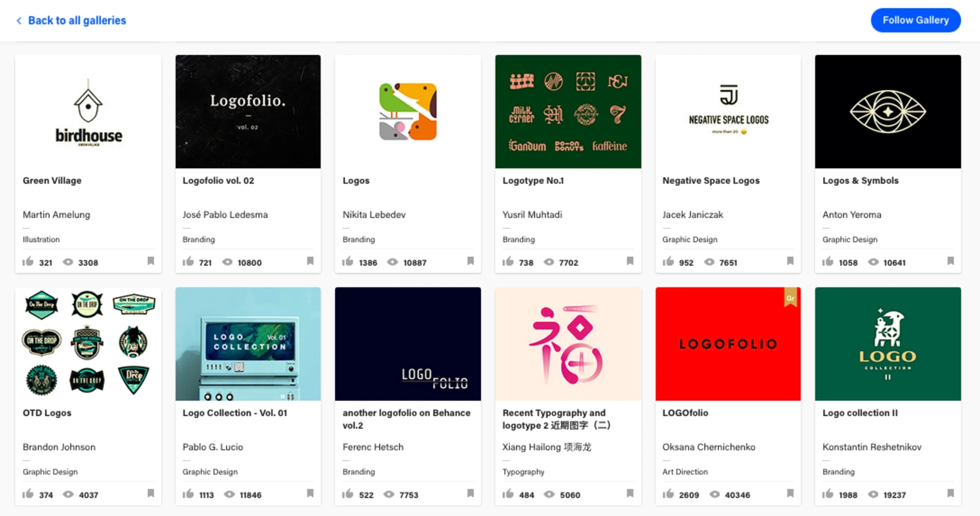Bookmark the another logofolio on Behance vol.2 project
Viewport: 980px width, 516px height.
click(x=470, y=493)
